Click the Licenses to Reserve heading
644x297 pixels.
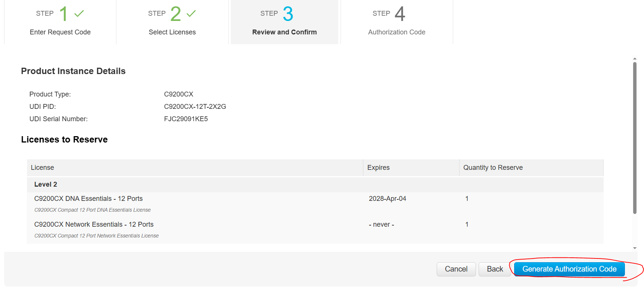(x=64, y=140)
